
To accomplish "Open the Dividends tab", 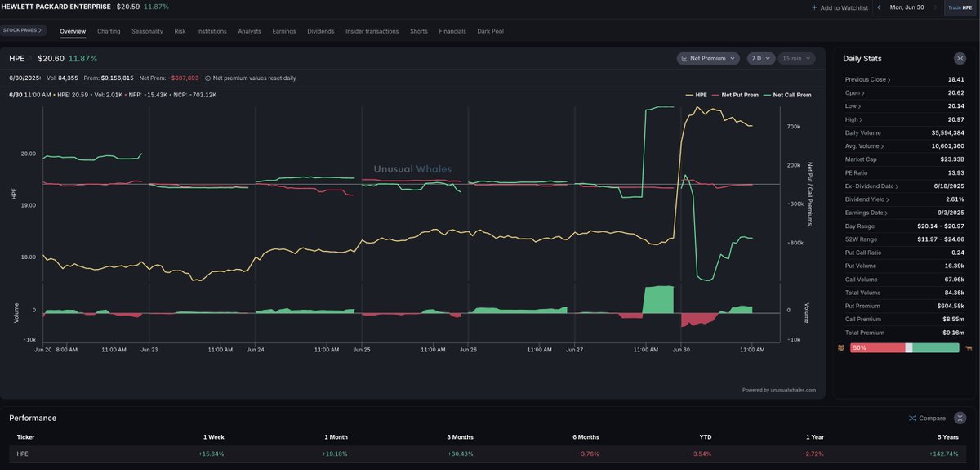I will pyautogui.click(x=320, y=31).
